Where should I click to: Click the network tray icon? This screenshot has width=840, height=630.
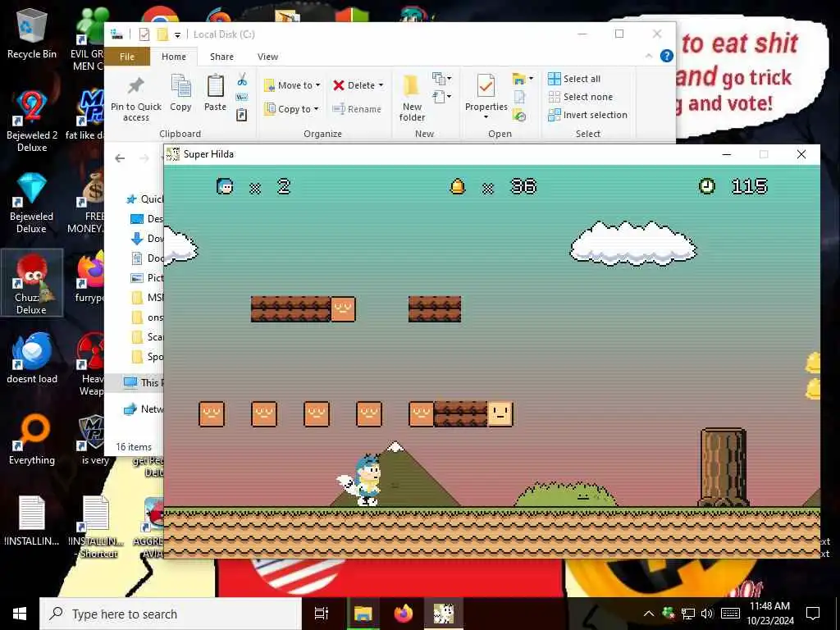(688, 614)
